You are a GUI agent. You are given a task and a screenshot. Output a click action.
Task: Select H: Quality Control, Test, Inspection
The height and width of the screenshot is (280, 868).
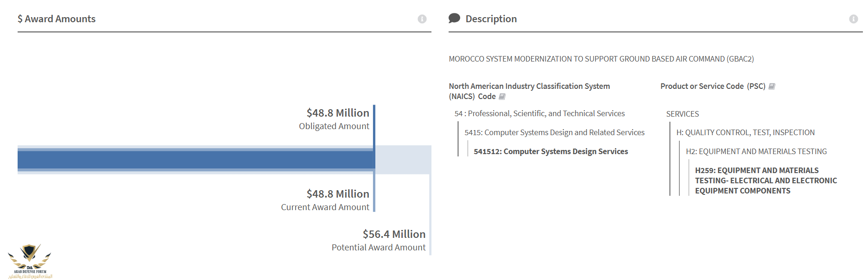tap(745, 133)
